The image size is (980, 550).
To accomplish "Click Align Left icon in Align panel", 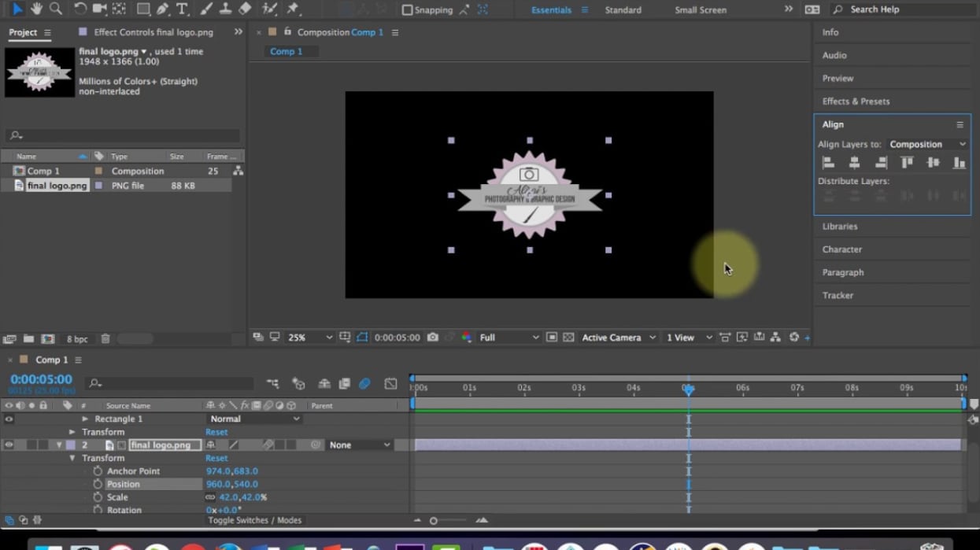I will pos(828,163).
